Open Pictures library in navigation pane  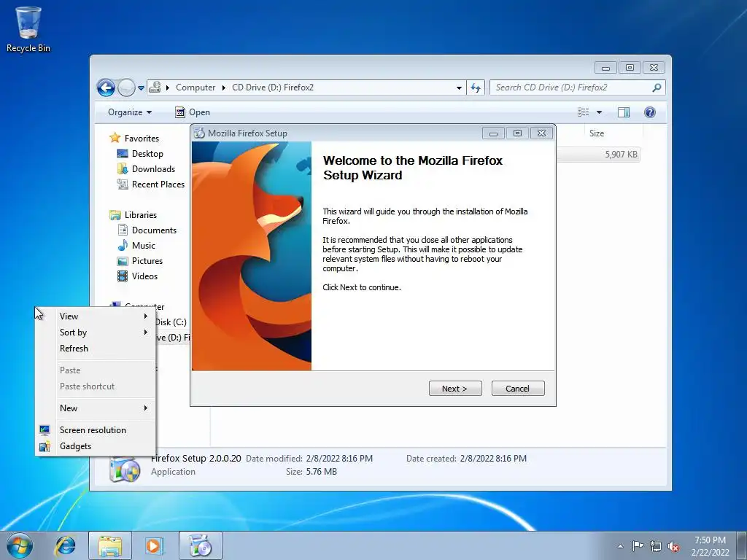click(147, 261)
